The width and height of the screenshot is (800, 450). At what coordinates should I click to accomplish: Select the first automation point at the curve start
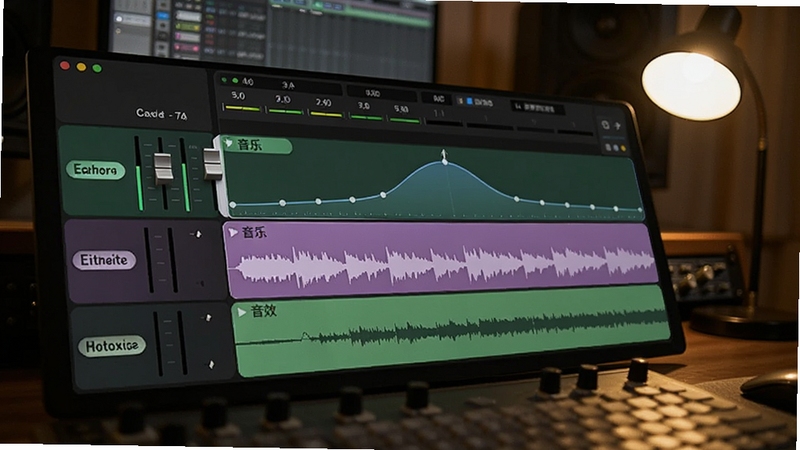(x=233, y=205)
